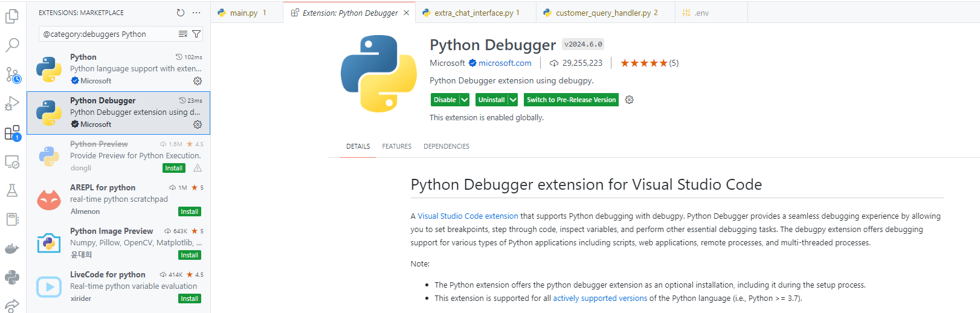Manage the Python extension via gear icon
Image resolution: width=980 pixels, height=313 pixels.
pos(198,81)
